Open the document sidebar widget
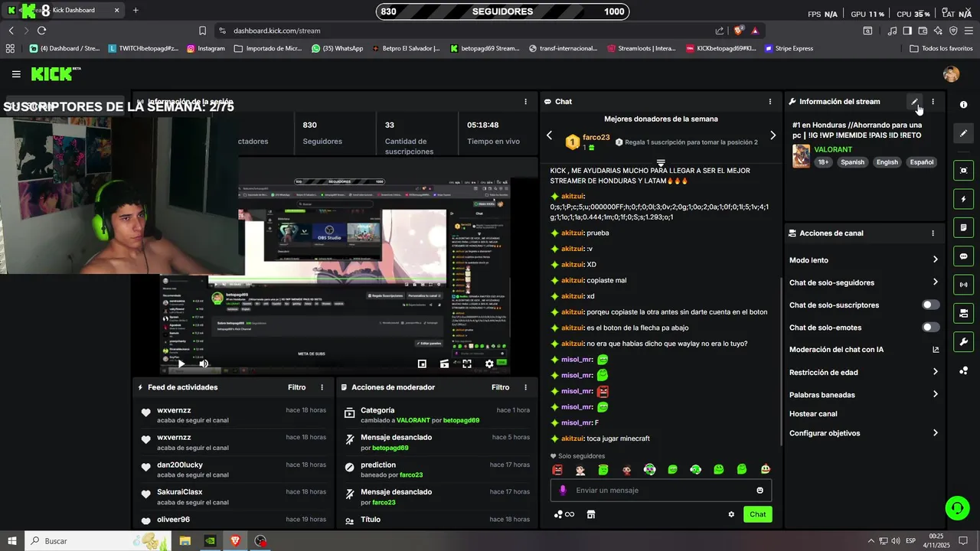Screen dimensions: 980x551 point(963,227)
